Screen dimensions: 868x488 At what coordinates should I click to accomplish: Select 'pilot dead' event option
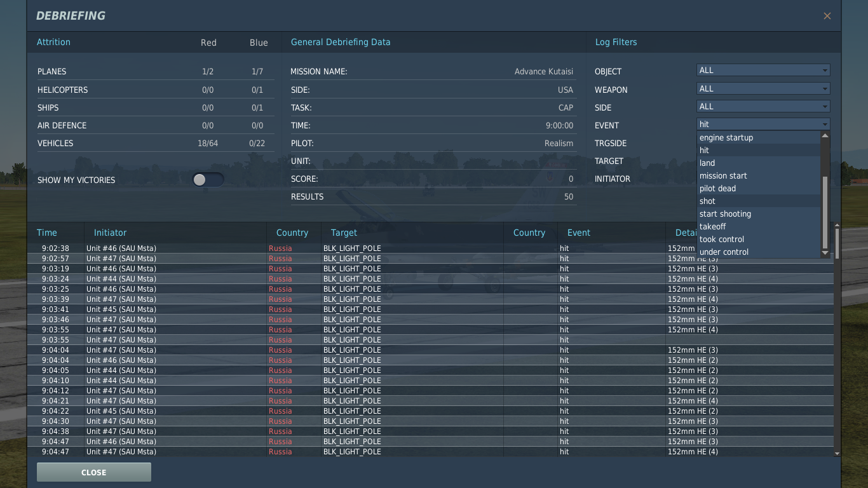click(x=759, y=188)
